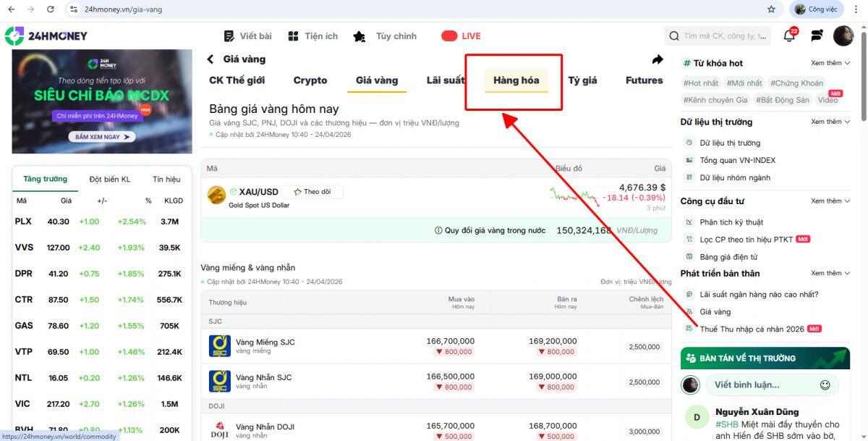Expand Xem thêm beside Từ khóa hot
This screenshot has width=868, height=441.
[x=830, y=63]
